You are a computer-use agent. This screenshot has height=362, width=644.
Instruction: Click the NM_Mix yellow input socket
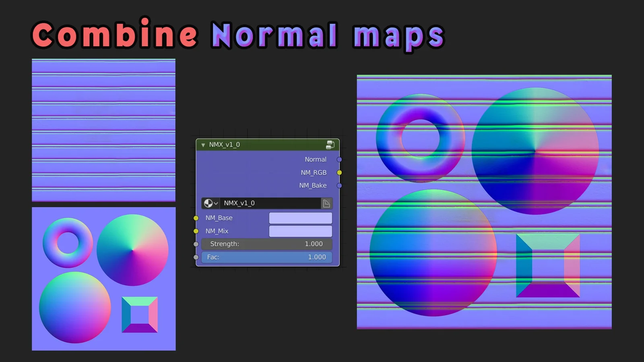point(196,231)
